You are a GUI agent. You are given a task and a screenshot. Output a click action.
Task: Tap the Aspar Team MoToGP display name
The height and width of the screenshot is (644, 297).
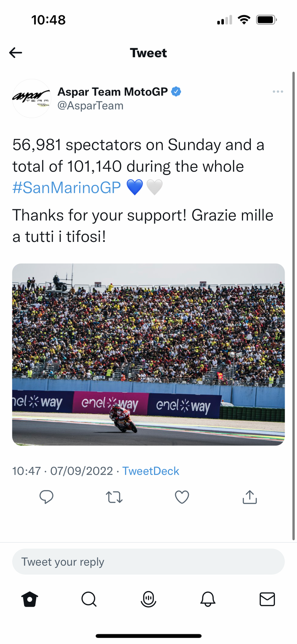[x=113, y=92]
